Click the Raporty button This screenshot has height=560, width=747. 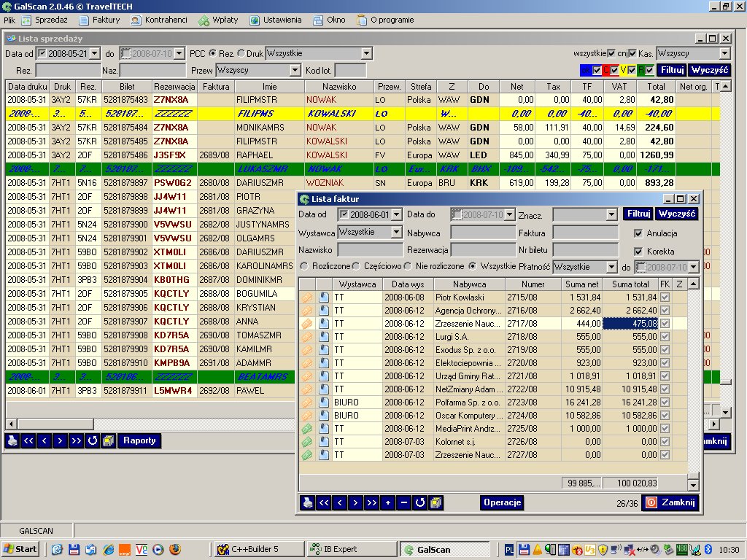[x=139, y=440]
